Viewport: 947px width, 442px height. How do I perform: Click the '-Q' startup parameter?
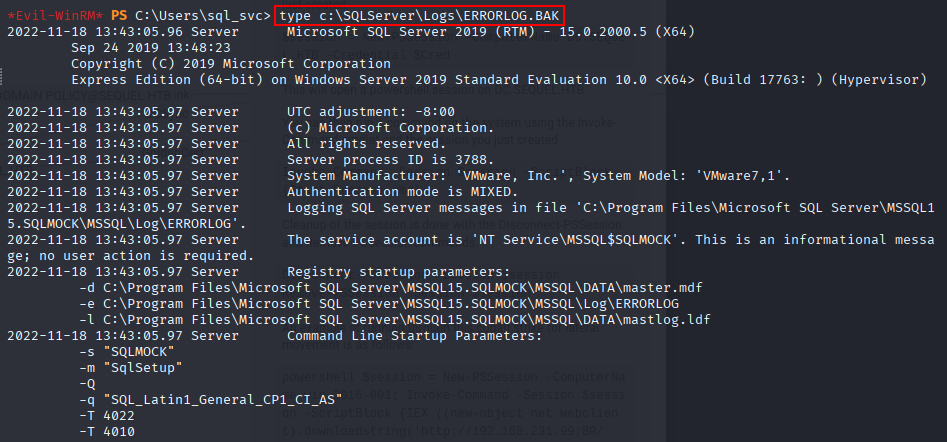pos(87,383)
